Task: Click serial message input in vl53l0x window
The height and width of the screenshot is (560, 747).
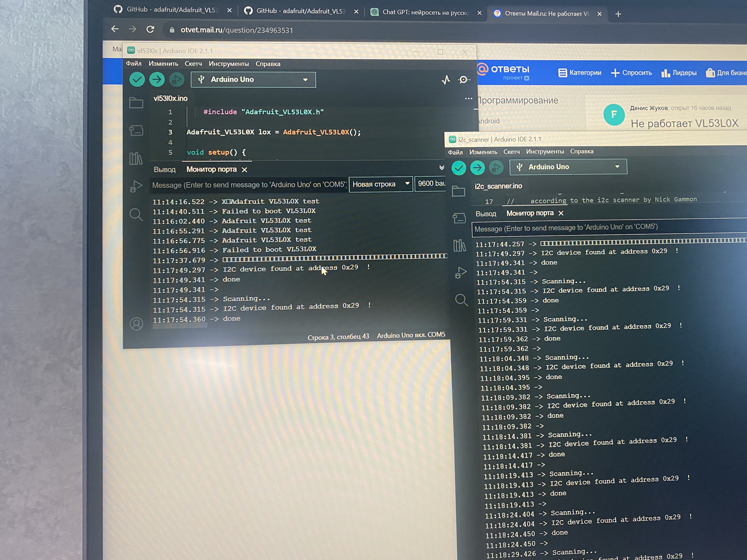Action: coord(249,185)
